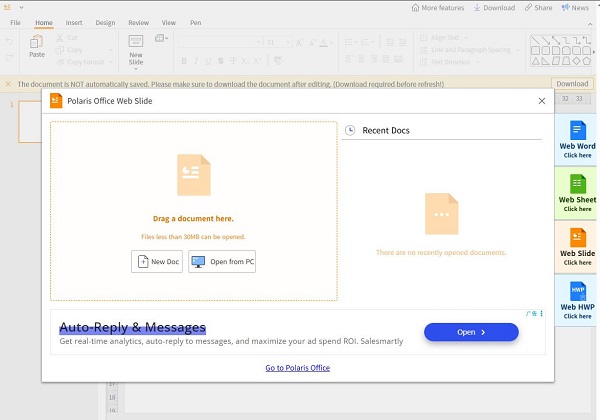Open the ad options three-dot icon
Image resolution: width=600 pixels, height=420 pixels.
(x=541, y=314)
